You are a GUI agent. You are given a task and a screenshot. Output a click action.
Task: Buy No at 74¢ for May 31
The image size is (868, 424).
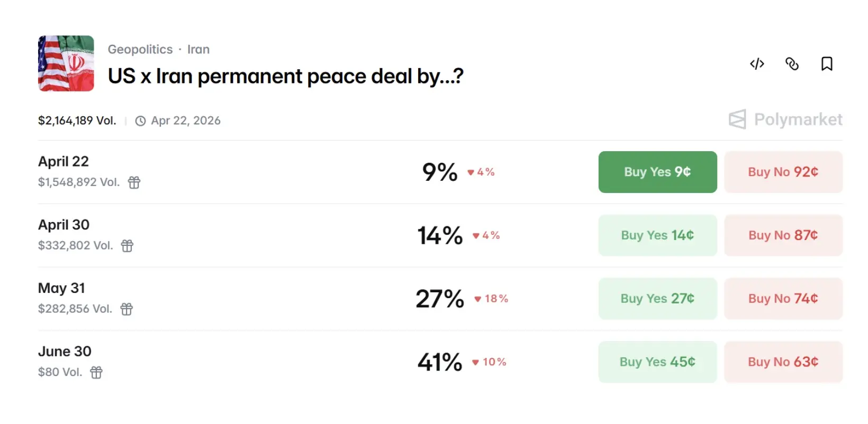(783, 299)
